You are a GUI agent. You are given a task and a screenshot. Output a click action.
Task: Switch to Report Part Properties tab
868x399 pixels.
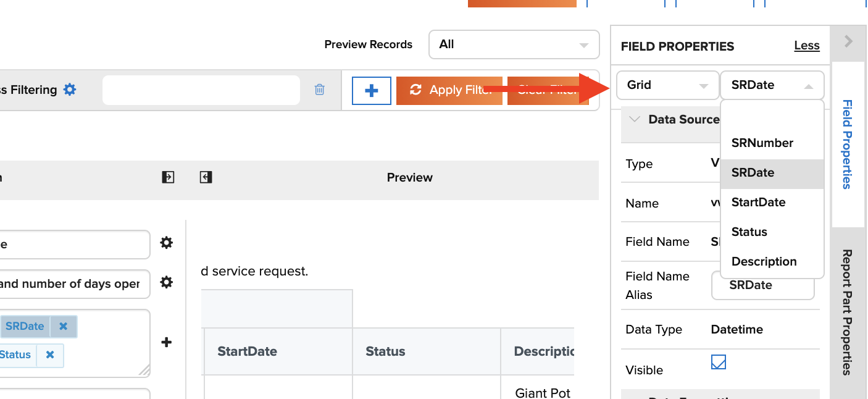click(848, 312)
